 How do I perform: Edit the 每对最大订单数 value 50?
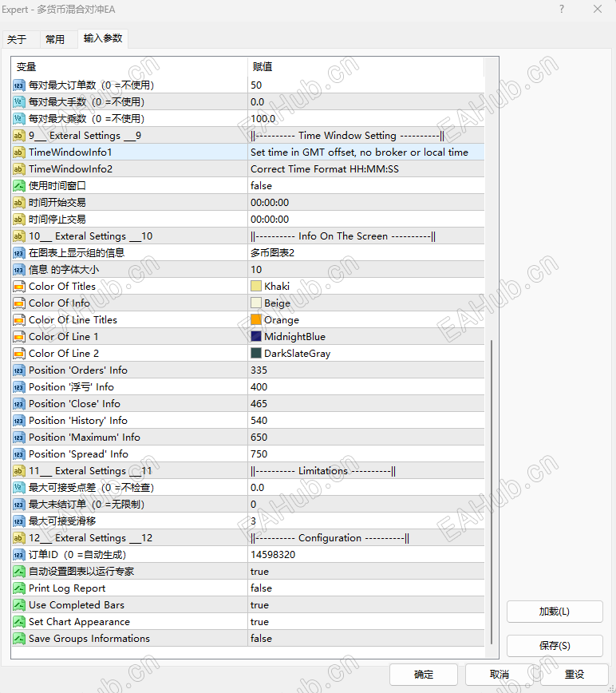click(366, 85)
